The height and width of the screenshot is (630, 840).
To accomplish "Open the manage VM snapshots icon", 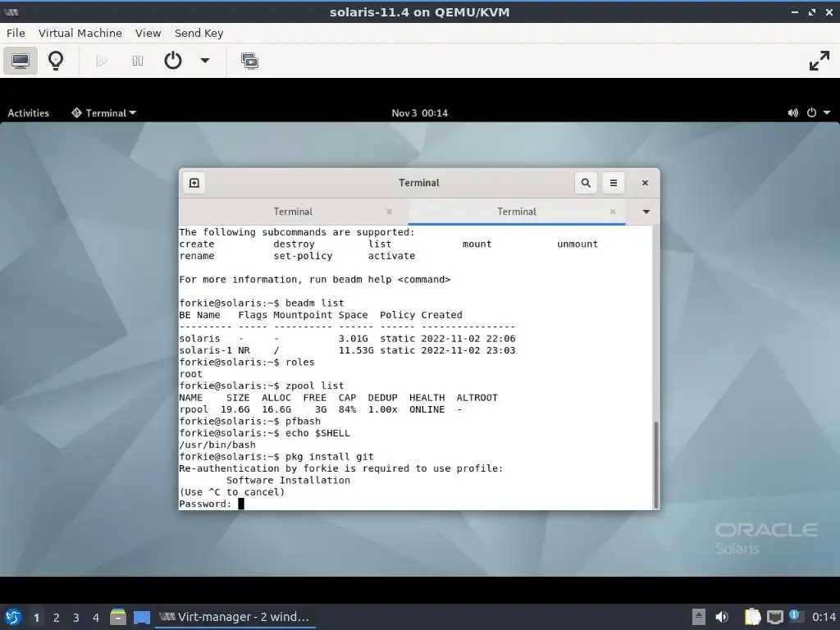I will pos(249,61).
